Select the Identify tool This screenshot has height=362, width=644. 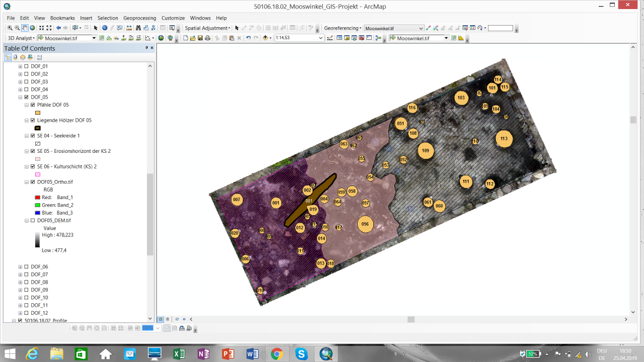pyautogui.click(x=105, y=28)
